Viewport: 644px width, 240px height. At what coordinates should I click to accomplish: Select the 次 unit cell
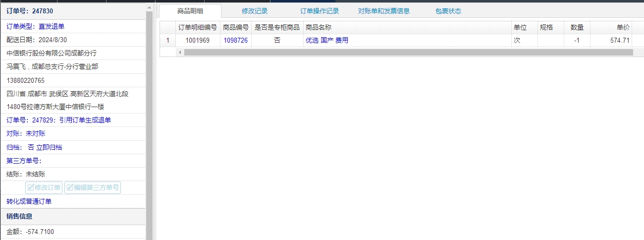[524, 41]
